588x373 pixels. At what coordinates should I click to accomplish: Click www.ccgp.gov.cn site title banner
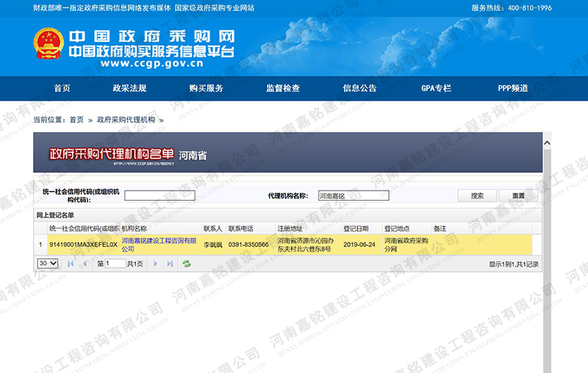point(151,63)
